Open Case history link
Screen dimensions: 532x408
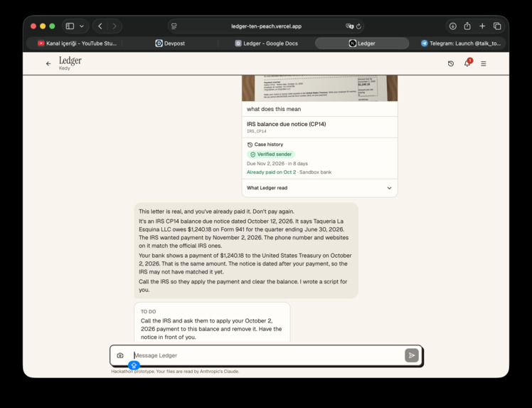[265, 145]
